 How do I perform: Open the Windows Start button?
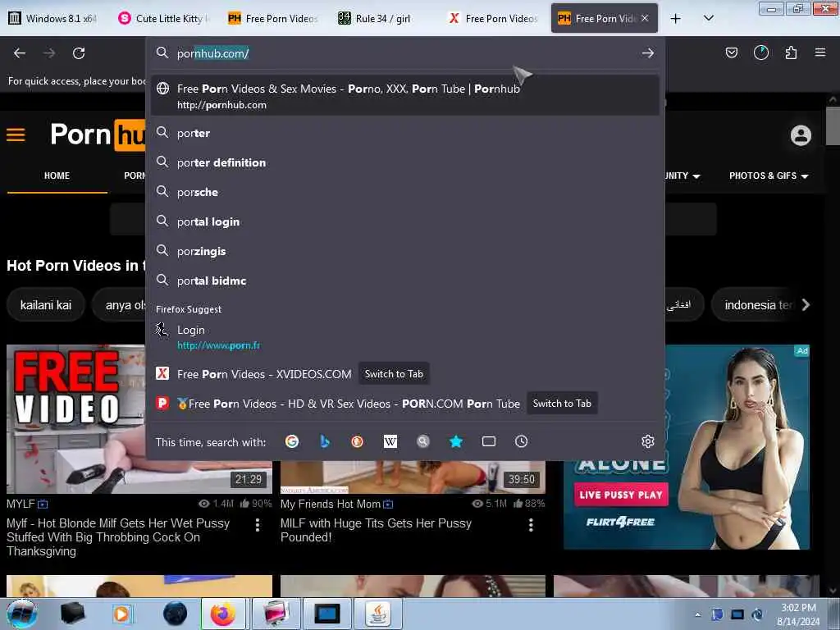pos(22,614)
